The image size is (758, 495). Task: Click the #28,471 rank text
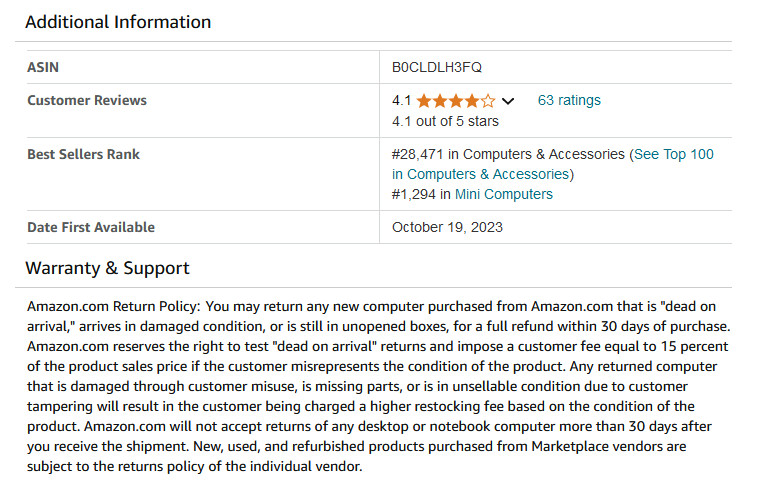click(418, 154)
